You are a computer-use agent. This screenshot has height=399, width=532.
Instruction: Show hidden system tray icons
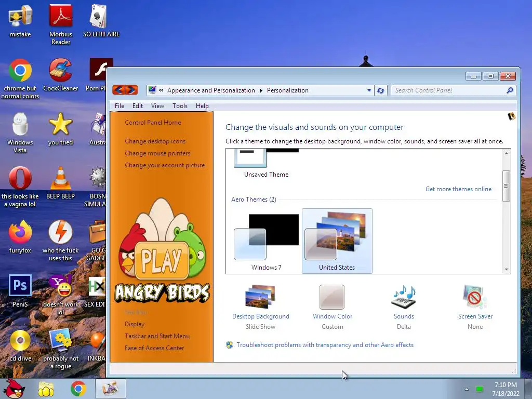point(467,389)
